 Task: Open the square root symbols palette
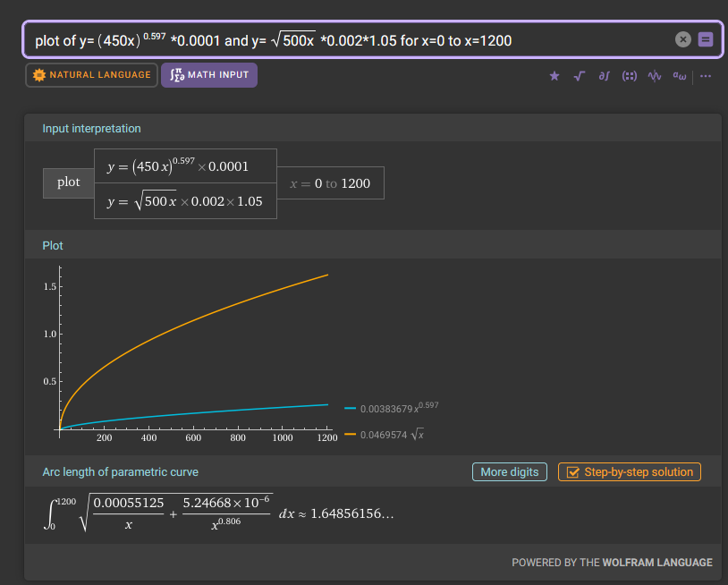click(579, 76)
